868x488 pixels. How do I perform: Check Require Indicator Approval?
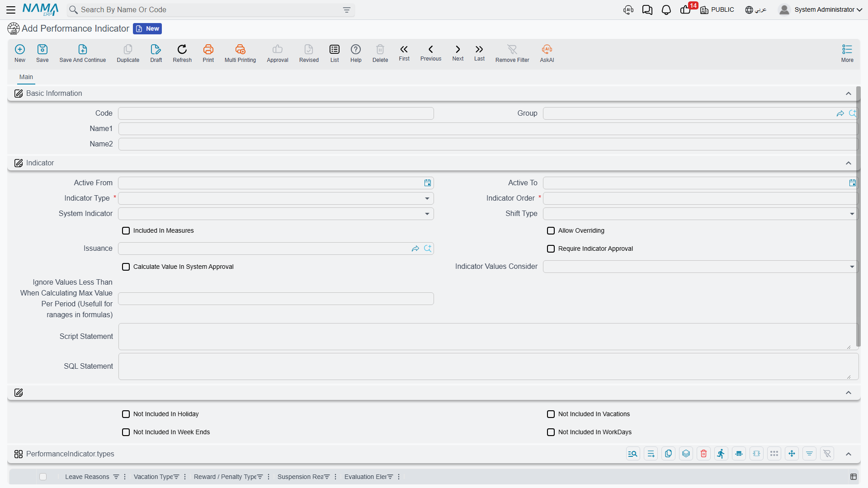pyautogui.click(x=551, y=249)
